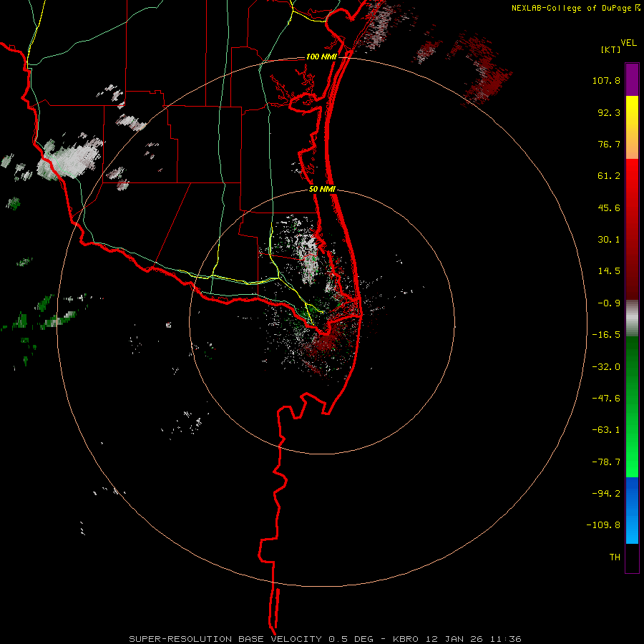The image size is (644, 644).
Task: Select the -32.0 velocity scale value
Action: [606, 367]
